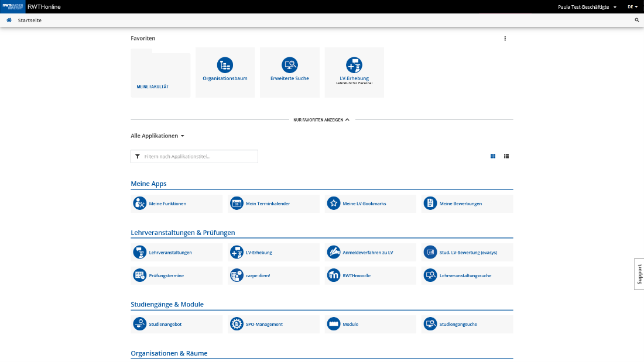
Task: Open the Organisationsbaum favorite tile
Action: 225,72
